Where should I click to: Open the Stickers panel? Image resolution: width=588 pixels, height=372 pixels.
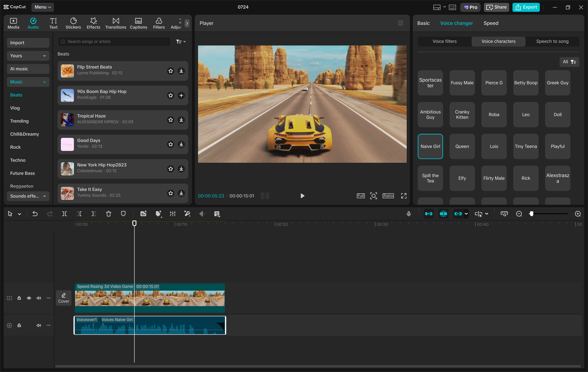[x=73, y=23]
